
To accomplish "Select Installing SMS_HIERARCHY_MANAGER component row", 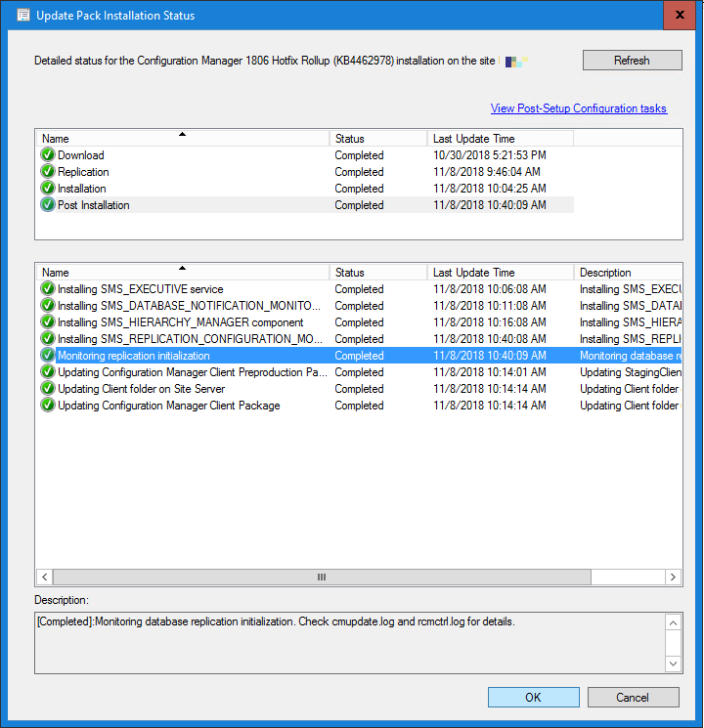I will (x=359, y=322).
